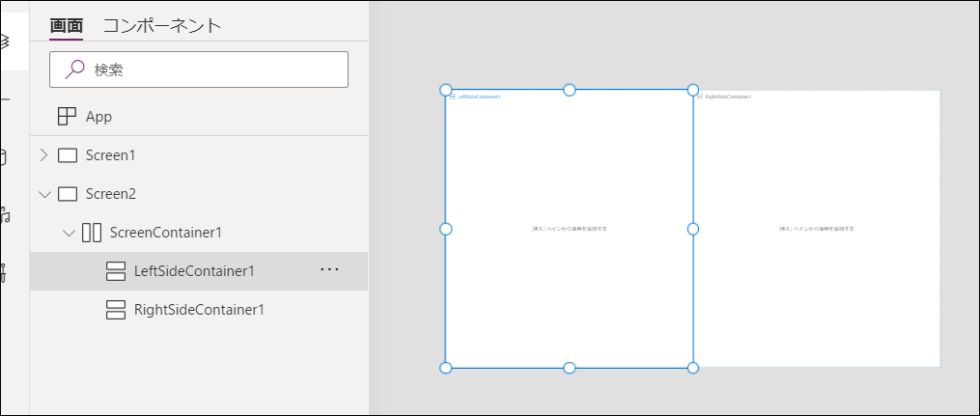Open the LeftSideContainer1 more options menu
Image resolution: width=980 pixels, height=416 pixels.
click(x=329, y=269)
